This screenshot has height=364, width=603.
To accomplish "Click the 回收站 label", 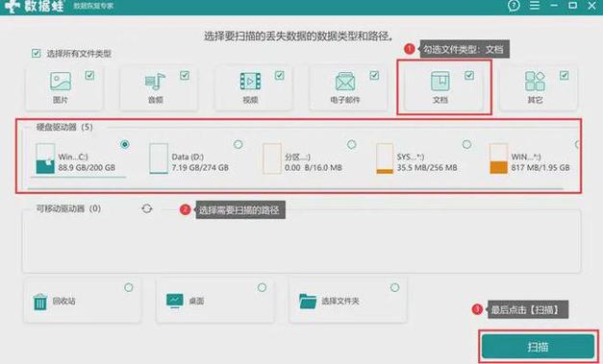I will coord(63,301).
